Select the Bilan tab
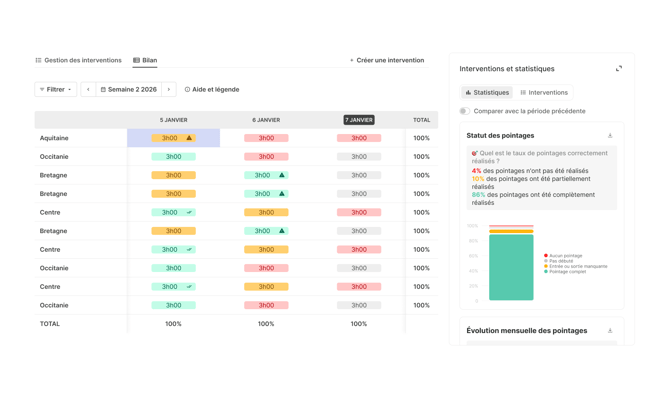This screenshot has height=418, width=670. point(145,60)
